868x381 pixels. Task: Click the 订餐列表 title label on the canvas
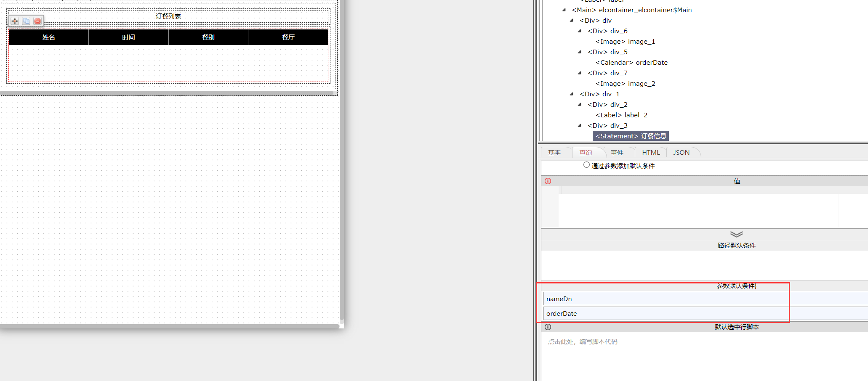tap(168, 16)
